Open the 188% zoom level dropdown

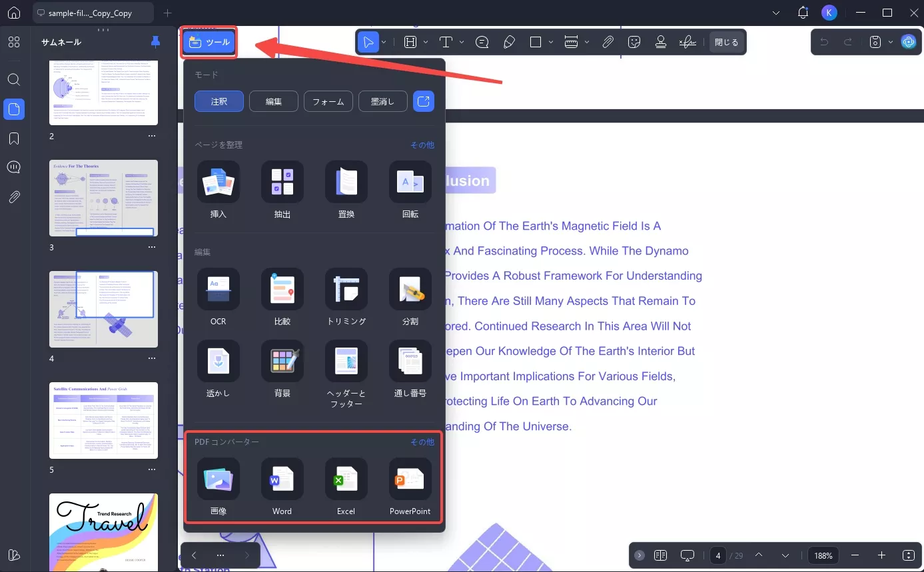pos(823,555)
